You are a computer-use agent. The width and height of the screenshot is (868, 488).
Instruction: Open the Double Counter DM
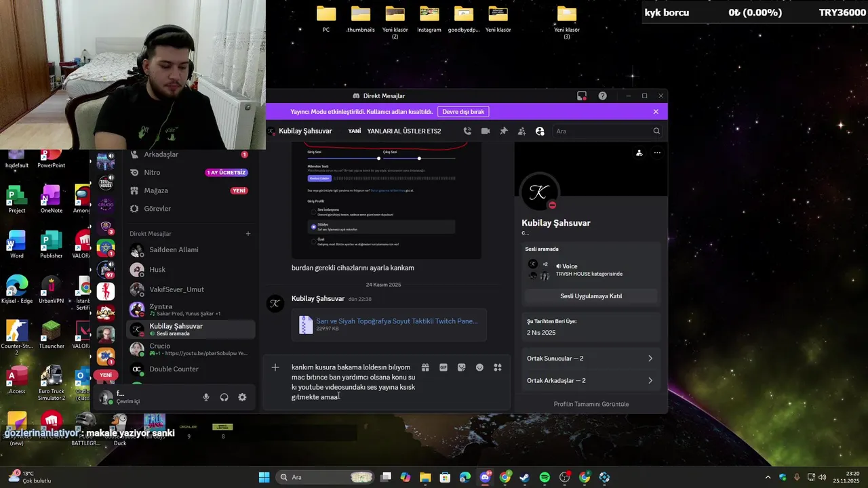pyautogui.click(x=191, y=369)
